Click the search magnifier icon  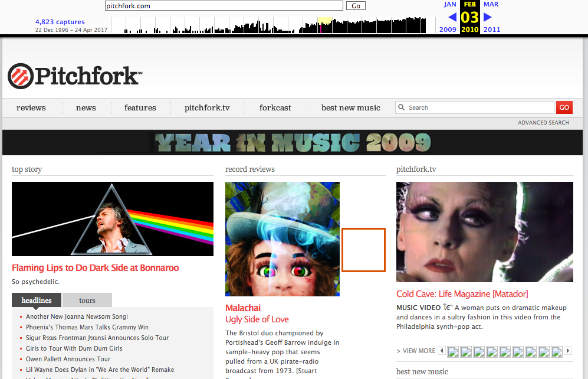(x=401, y=107)
